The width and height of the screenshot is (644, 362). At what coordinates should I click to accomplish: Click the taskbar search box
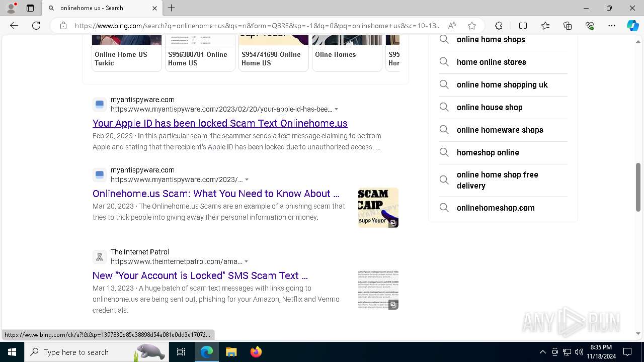tap(96, 352)
